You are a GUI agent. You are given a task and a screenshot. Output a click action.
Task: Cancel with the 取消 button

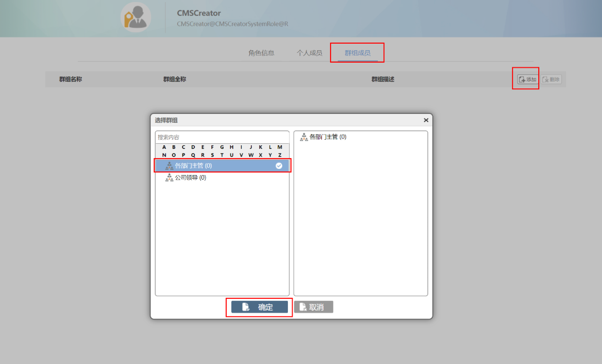[x=314, y=307]
